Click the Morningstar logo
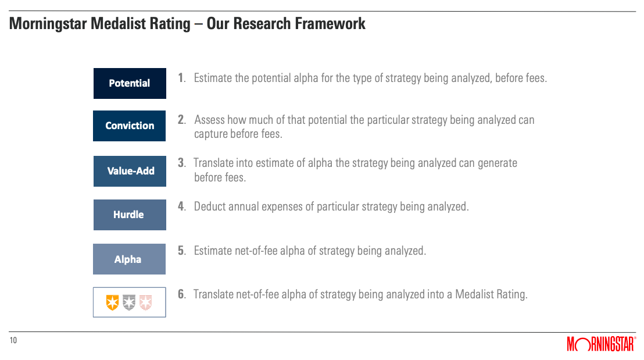644x360 pixels. click(602, 344)
